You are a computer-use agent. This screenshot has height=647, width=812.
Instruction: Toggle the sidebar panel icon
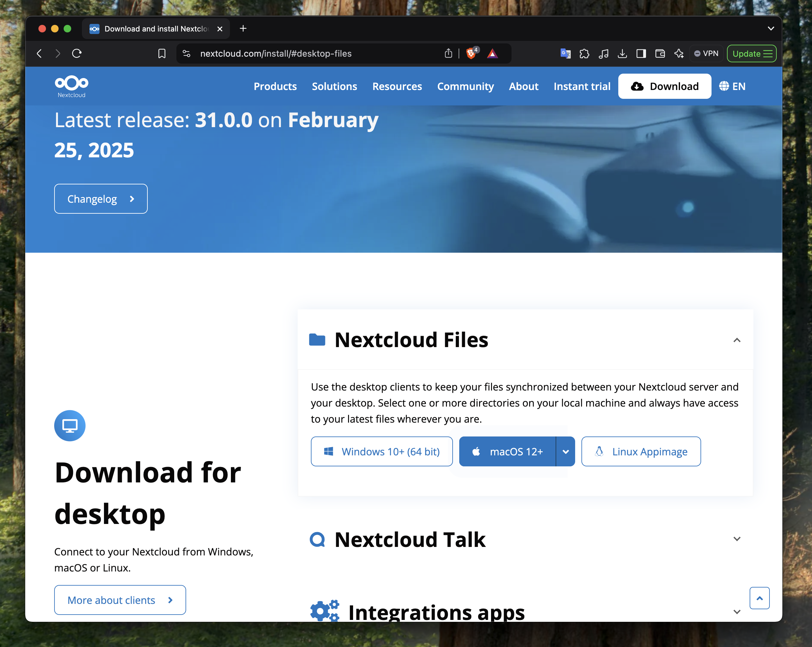641,53
